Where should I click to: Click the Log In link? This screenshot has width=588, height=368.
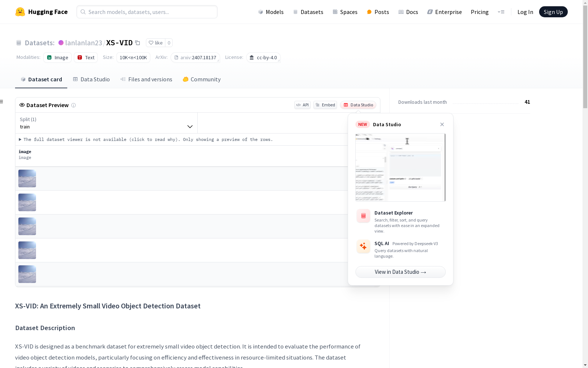pyautogui.click(x=525, y=12)
